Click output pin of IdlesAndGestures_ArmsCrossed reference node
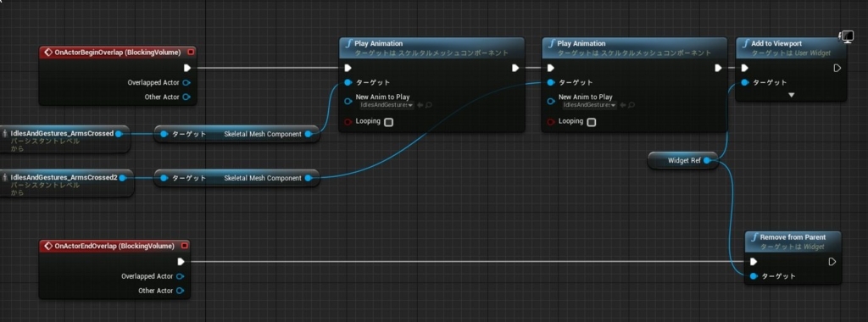 click(x=119, y=133)
